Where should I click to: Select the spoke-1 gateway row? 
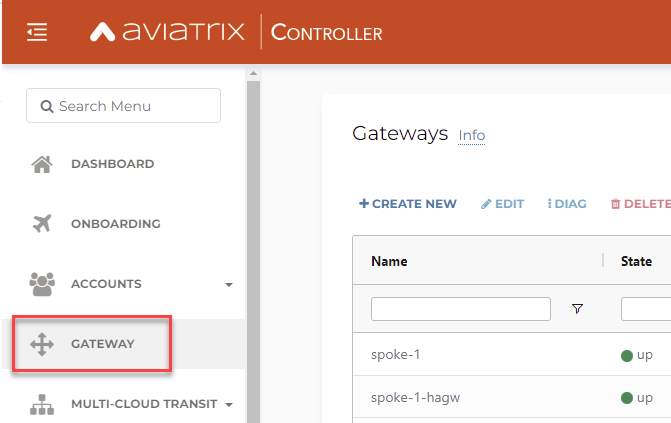click(x=512, y=354)
